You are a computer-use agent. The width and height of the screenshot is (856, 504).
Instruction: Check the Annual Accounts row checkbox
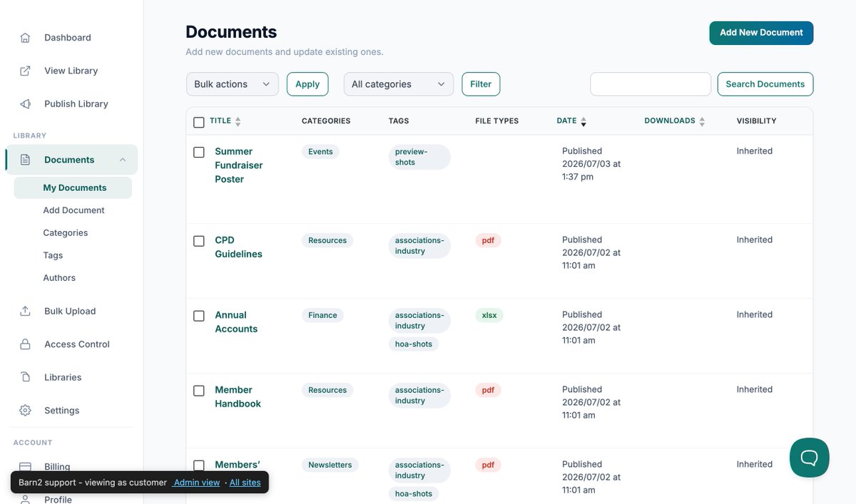(x=199, y=316)
